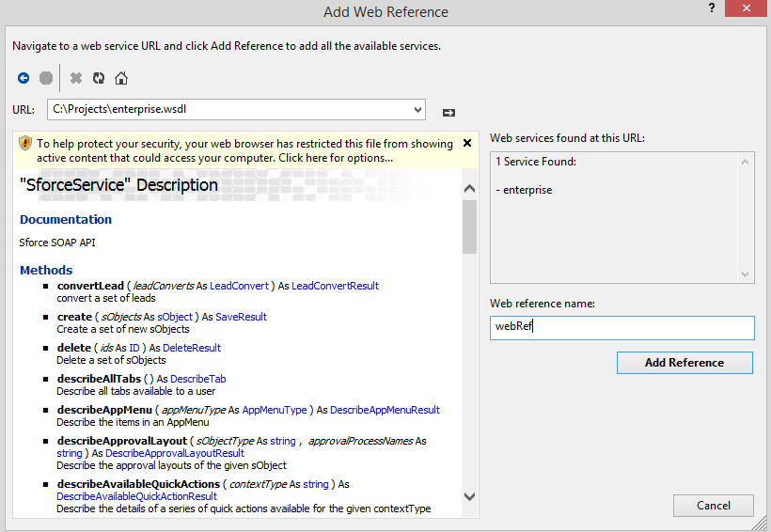The height and width of the screenshot is (532, 771).
Task: Click the security shield icon in info bar
Action: pos(25,143)
